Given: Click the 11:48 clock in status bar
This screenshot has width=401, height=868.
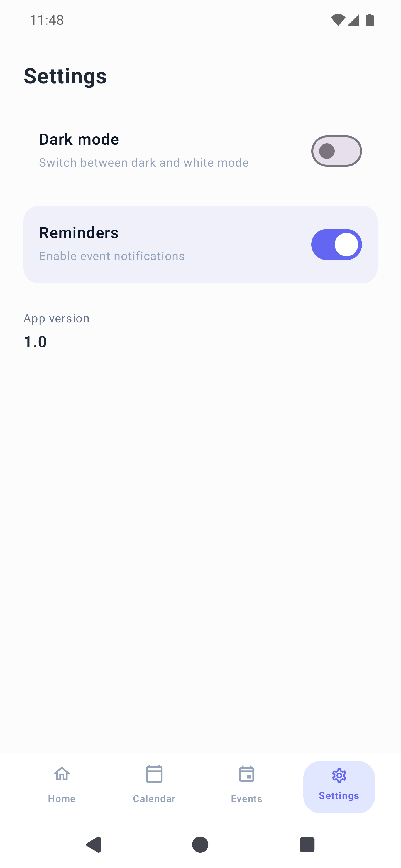Looking at the screenshot, I should coord(47,20).
